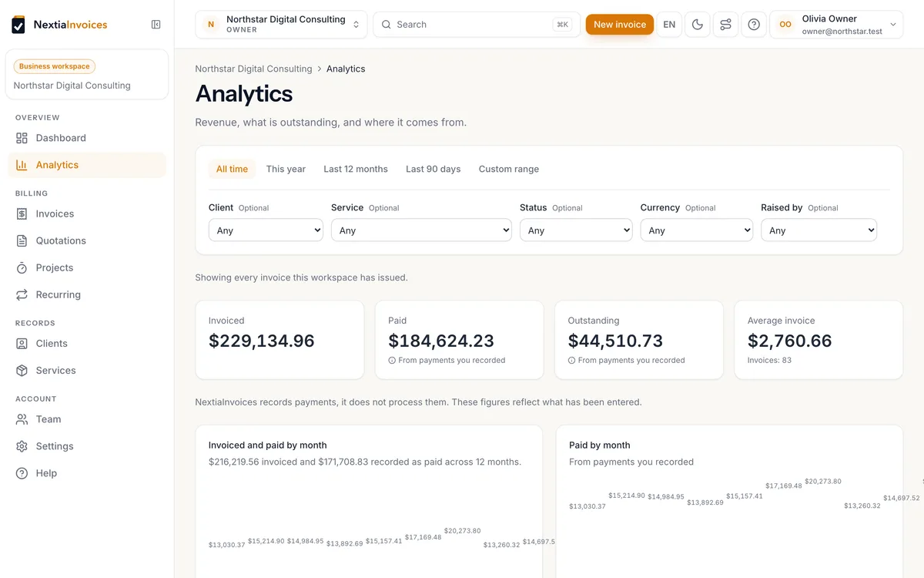Open the display preferences sliders icon

(x=725, y=25)
